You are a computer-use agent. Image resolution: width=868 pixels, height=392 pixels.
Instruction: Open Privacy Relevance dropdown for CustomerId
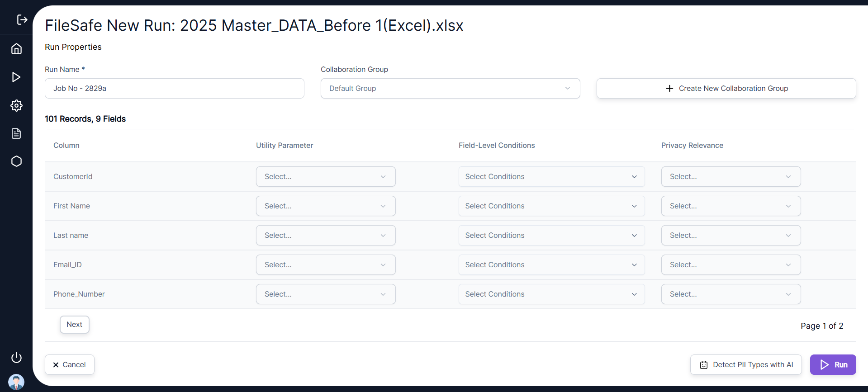[730, 177]
